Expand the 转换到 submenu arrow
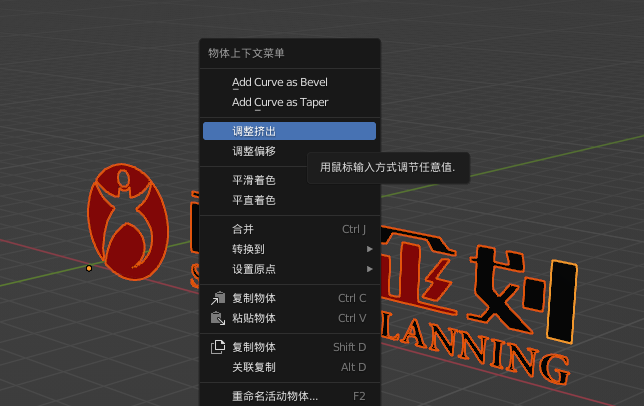This screenshot has width=644, height=406. pos(369,249)
